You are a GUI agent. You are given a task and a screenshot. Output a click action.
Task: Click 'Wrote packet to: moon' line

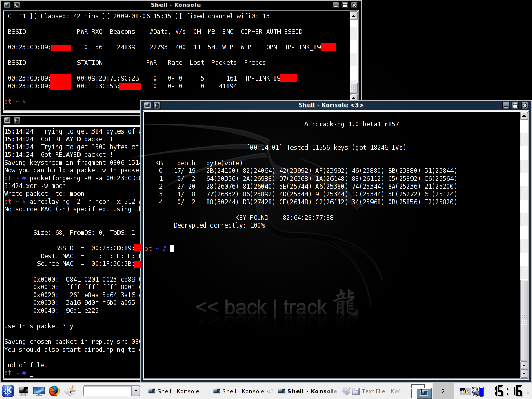coord(44,194)
